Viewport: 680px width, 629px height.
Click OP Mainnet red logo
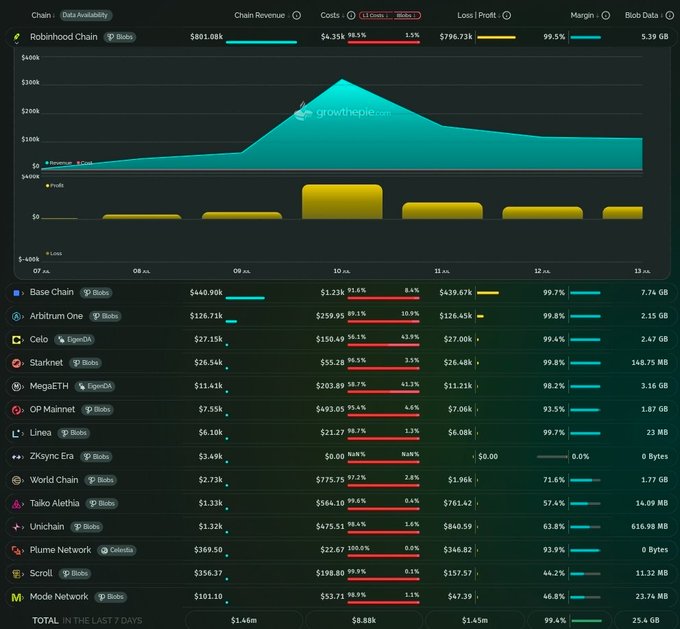coord(16,410)
